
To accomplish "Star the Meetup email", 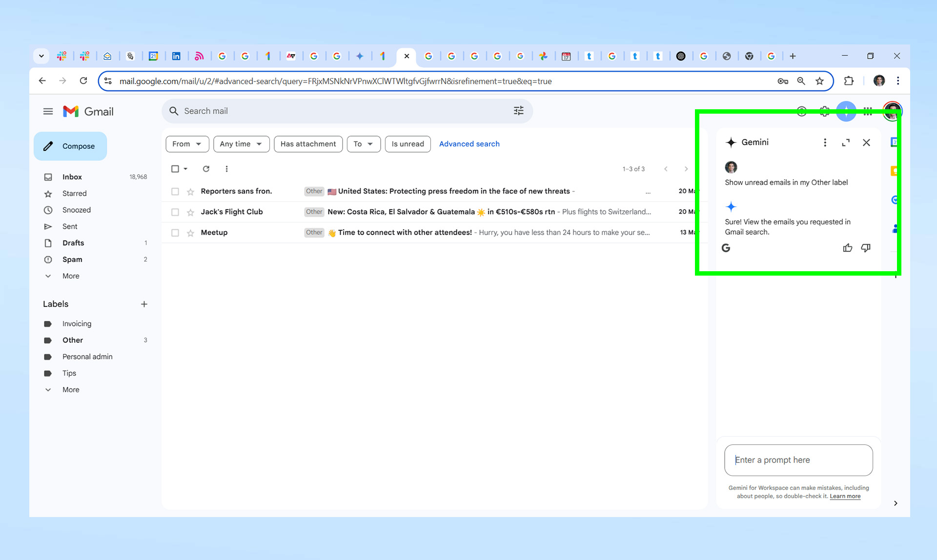I will click(190, 233).
